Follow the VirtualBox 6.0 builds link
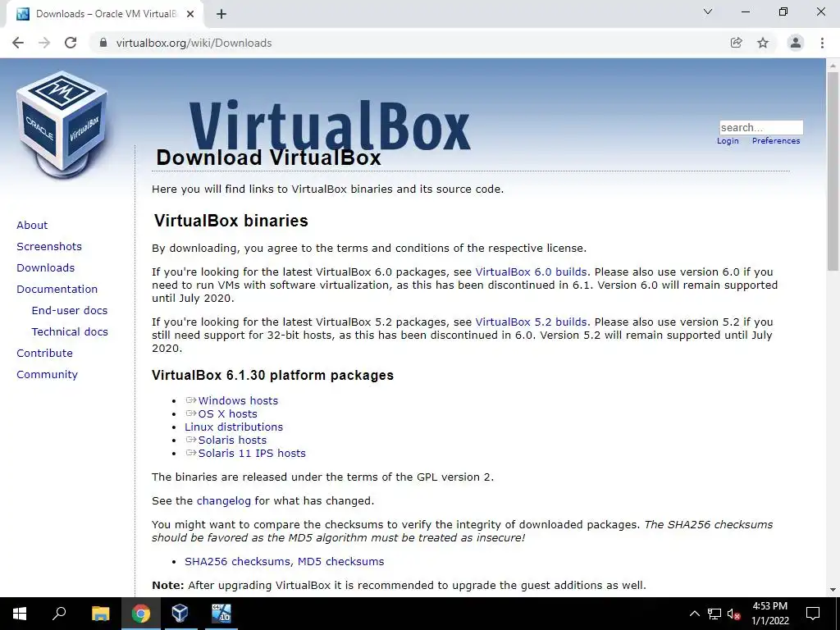This screenshot has height=630, width=840. click(531, 272)
